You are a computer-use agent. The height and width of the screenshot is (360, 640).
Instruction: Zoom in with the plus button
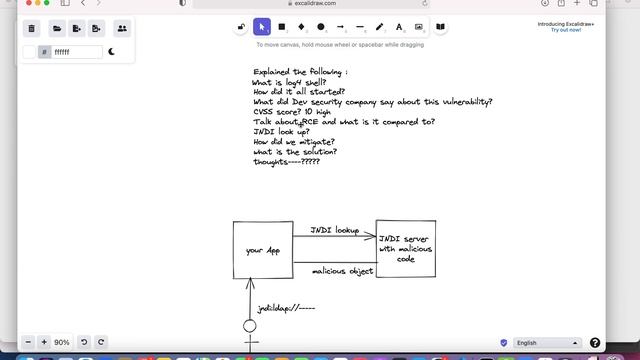(x=44, y=342)
